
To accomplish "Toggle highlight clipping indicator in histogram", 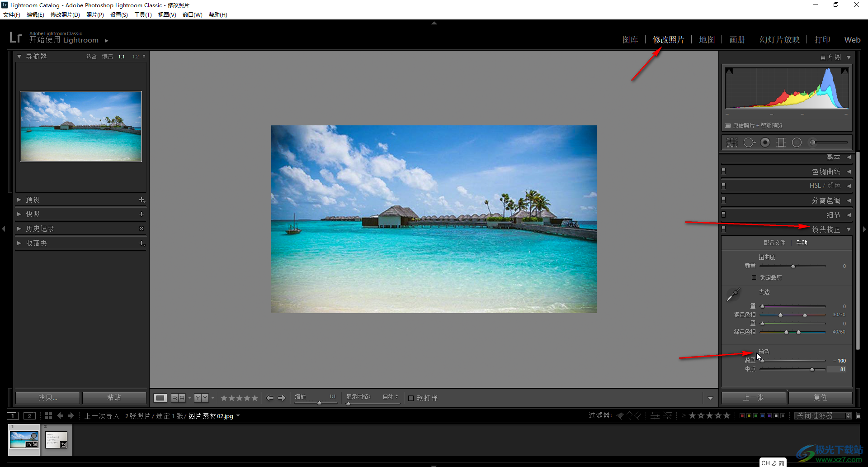I will (844, 71).
